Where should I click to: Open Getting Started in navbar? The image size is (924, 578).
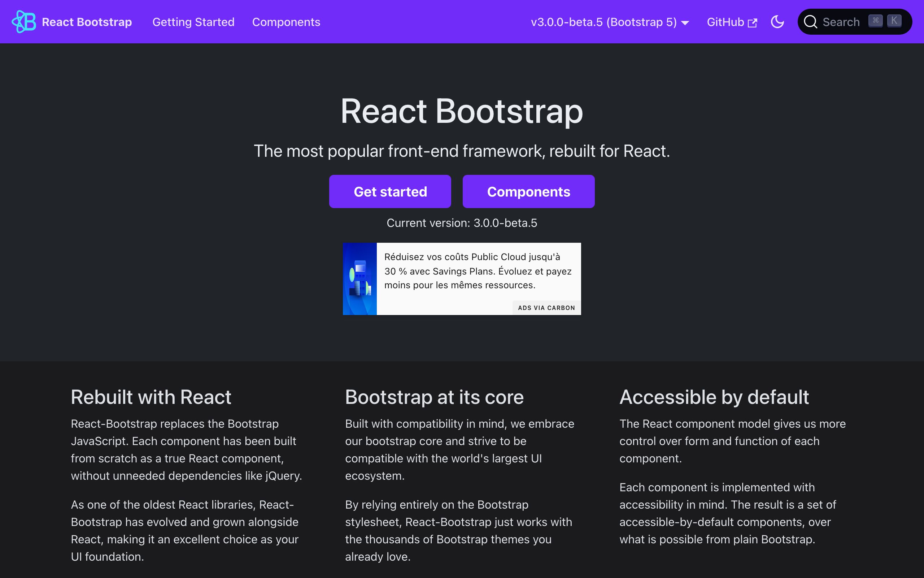tap(193, 22)
